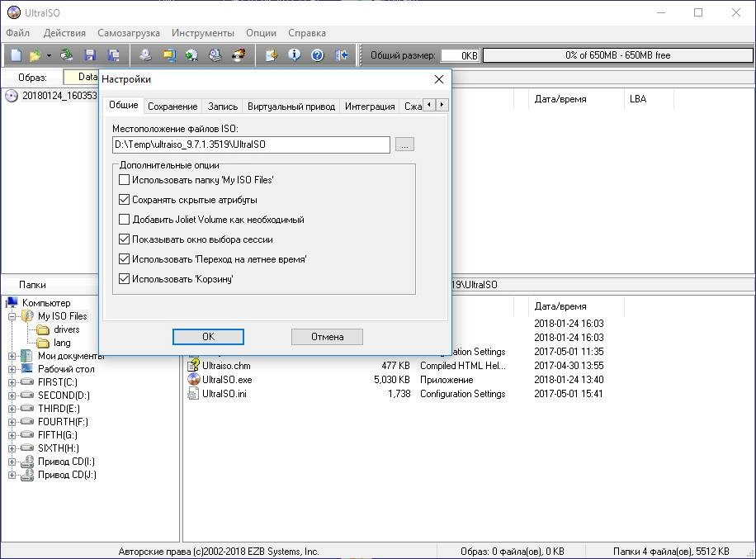The height and width of the screenshot is (559, 756).
Task: Click the browse '...' button for ISO location
Action: pyautogui.click(x=404, y=144)
